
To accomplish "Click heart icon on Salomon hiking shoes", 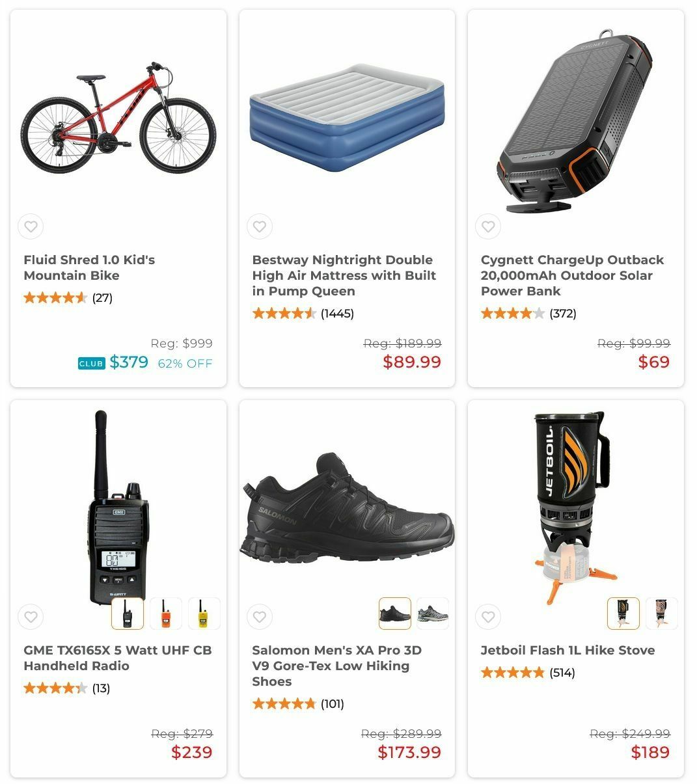I will coord(259,616).
